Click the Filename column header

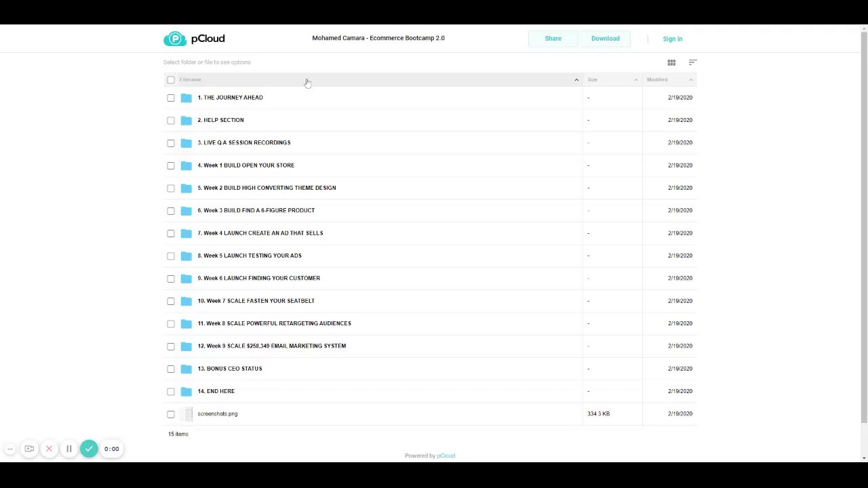pos(191,80)
